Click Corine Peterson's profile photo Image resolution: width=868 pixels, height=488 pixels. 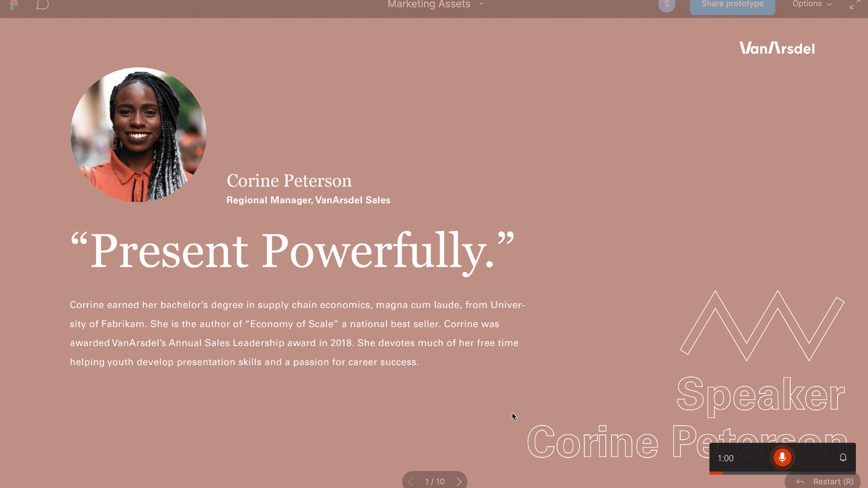coord(138,135)
